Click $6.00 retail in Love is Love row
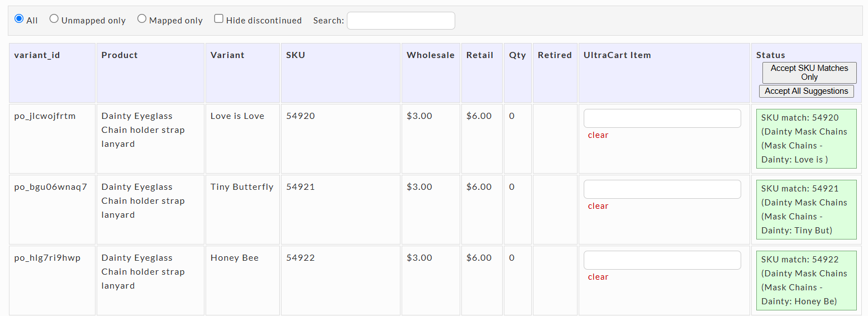This screenshot has width=868, height=316. pos(479,116)
